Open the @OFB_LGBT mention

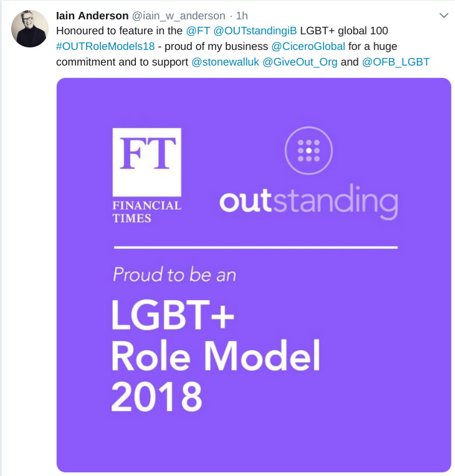[x=395, y=62]
